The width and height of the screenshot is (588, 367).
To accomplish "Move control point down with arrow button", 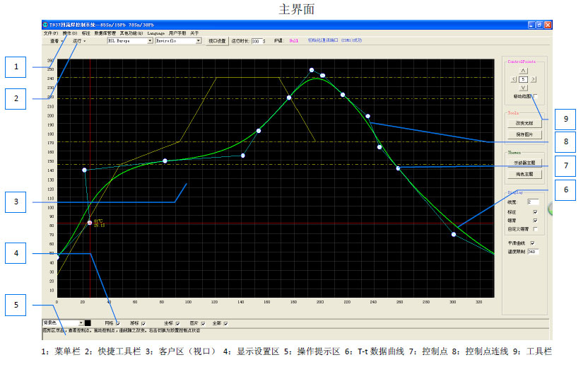I will (x=523, y=88).
